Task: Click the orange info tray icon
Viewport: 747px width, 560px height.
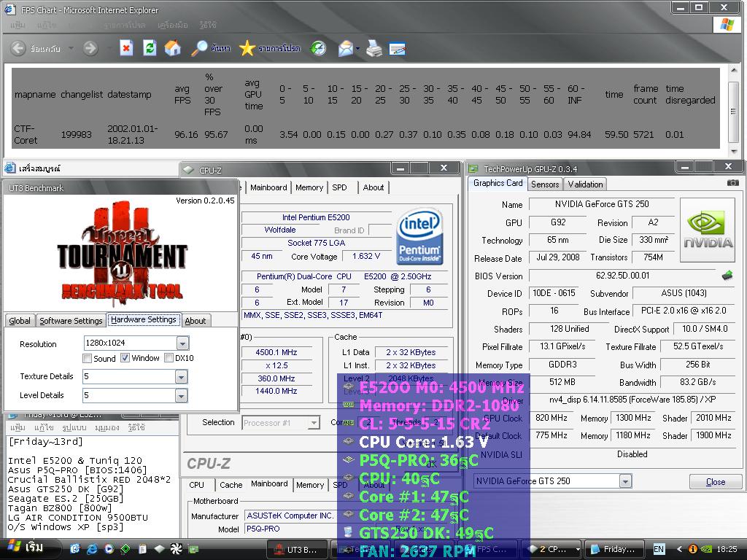Action: 693,549
